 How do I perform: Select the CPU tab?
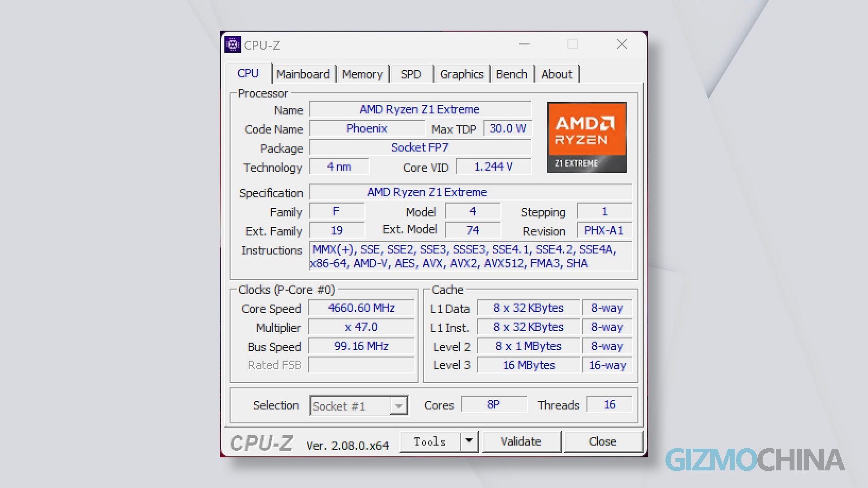click(248, 73)
